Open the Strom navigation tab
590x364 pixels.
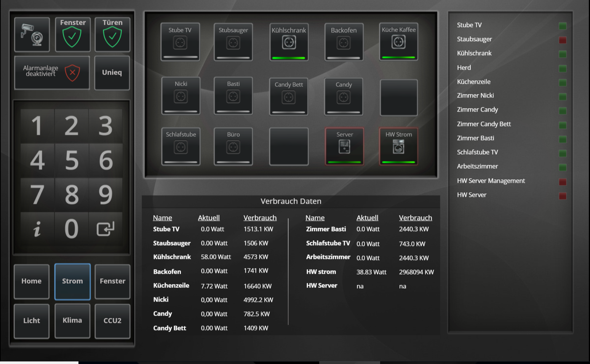(72, 281)
